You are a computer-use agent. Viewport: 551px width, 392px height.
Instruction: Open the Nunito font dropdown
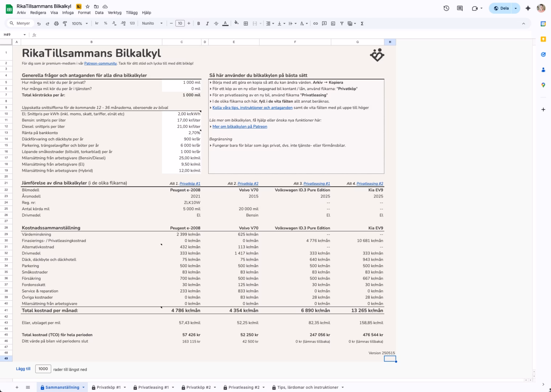pos(152,23)
